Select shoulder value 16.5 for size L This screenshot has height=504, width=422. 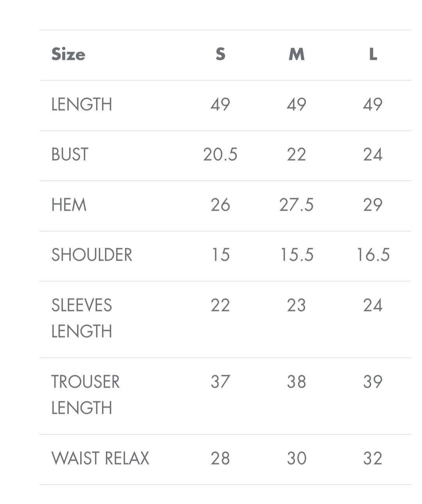coord(373,255)
